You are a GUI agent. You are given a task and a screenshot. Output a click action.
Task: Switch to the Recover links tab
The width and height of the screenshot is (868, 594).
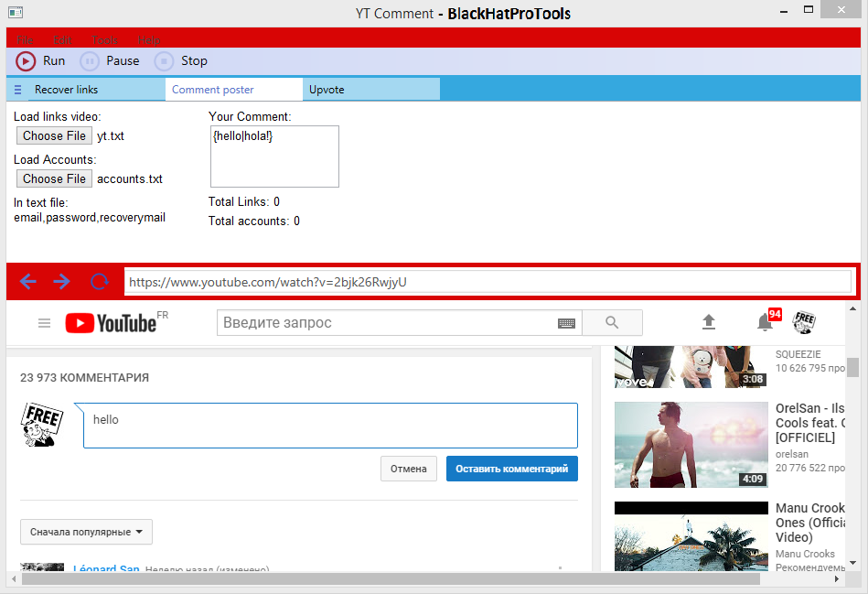point(96,90)
